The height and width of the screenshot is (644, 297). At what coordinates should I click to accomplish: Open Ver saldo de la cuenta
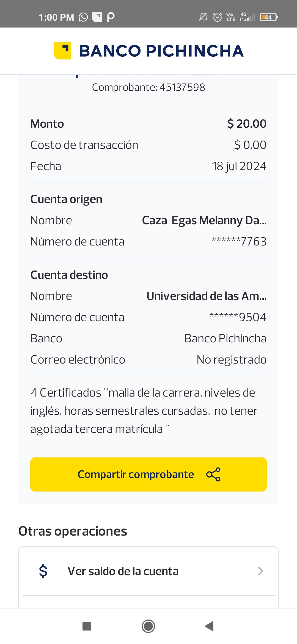point(123,571)
